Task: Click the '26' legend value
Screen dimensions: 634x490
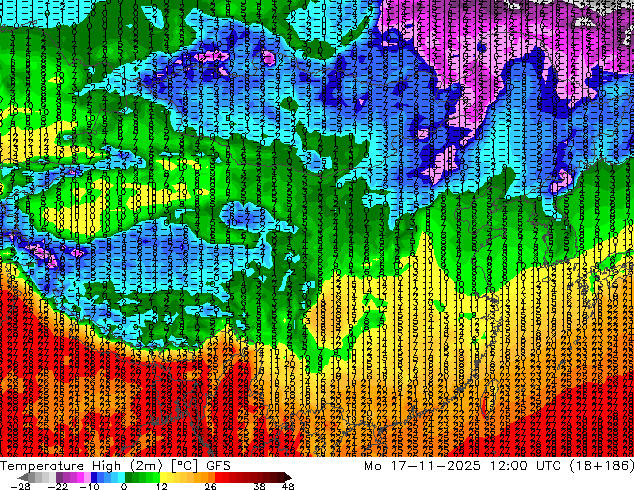Action: coord(210,486)
